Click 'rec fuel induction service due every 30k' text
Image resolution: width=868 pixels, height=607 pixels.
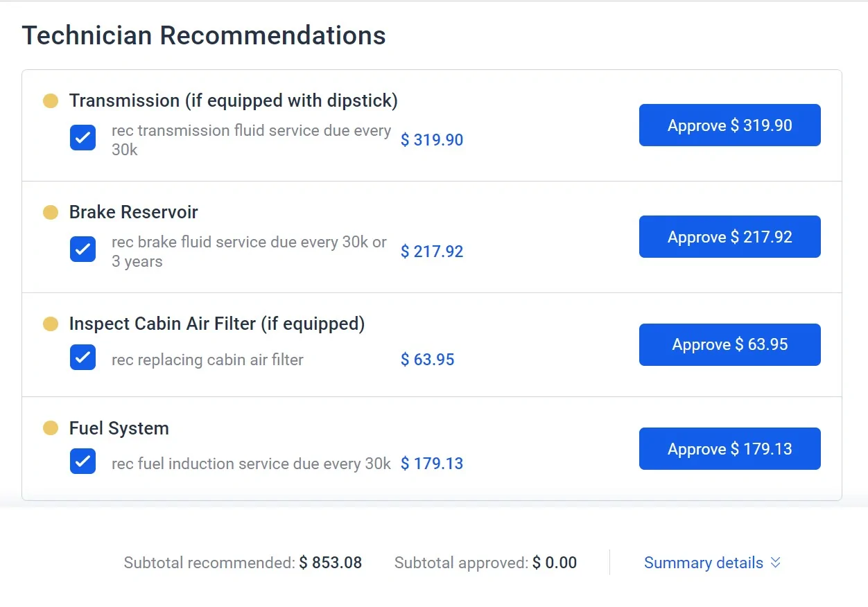point(251,464)
